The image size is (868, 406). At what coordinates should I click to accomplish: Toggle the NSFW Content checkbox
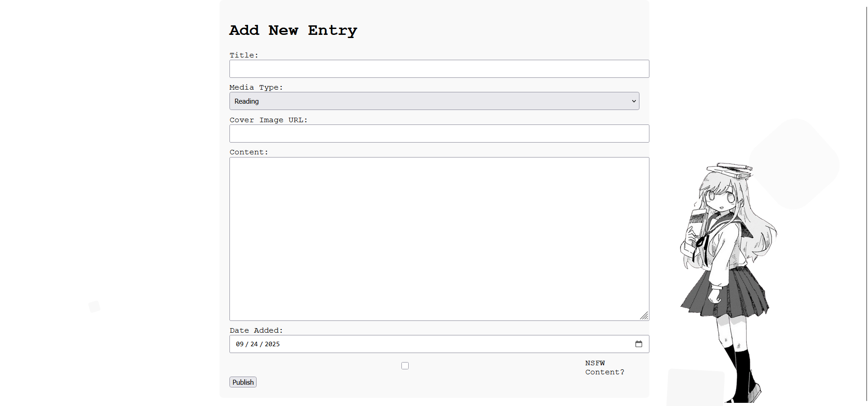pyautogui.click(x=405, y=366)
